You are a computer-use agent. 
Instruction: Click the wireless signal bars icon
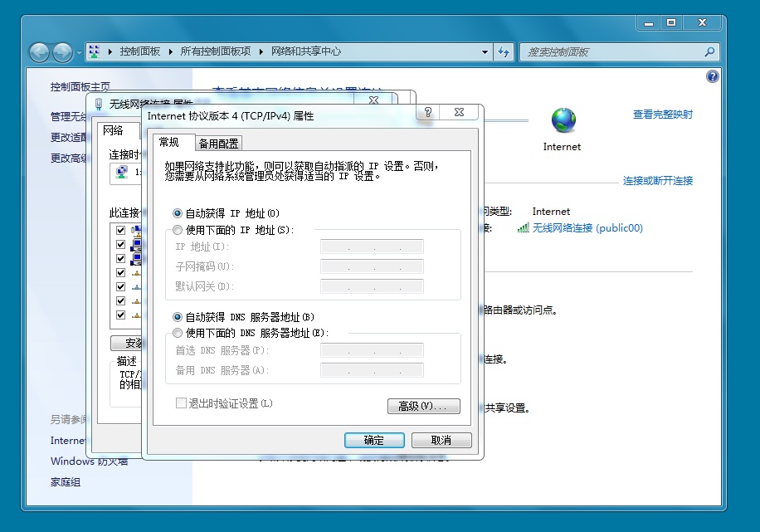[523, 227]
